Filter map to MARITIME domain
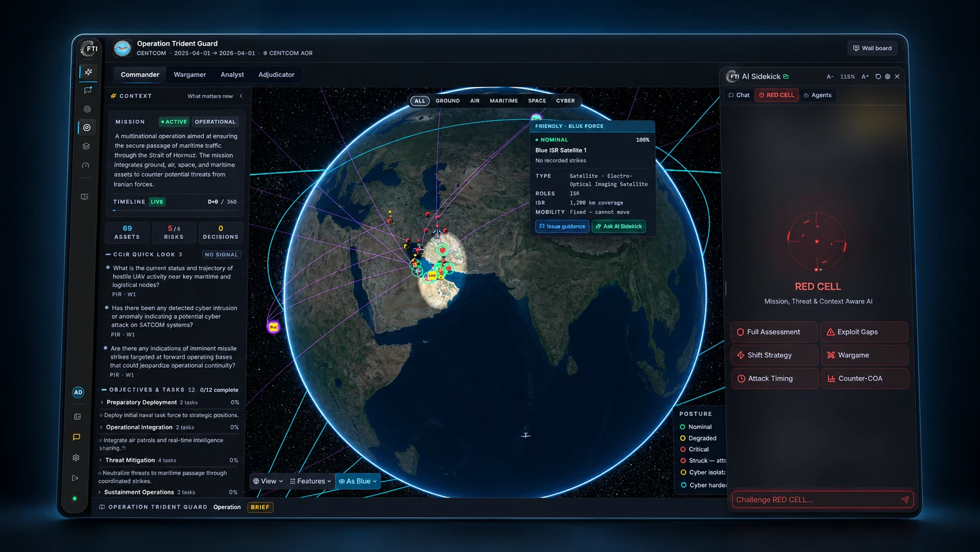Screen dimensions: 980x552 (504, 101)
